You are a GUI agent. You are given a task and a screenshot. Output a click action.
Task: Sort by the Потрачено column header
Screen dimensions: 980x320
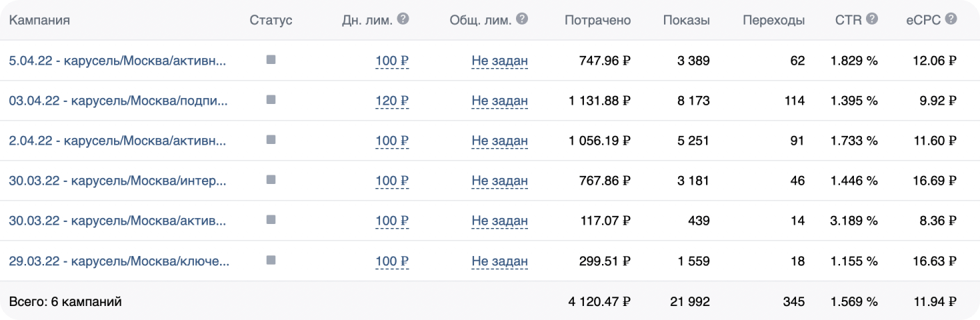click(597, 20)
